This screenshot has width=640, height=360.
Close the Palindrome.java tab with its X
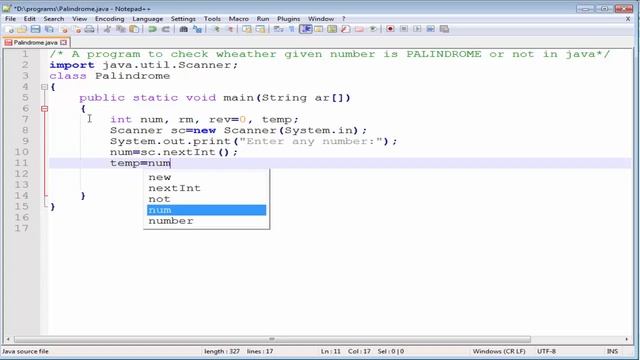[63, 42]
